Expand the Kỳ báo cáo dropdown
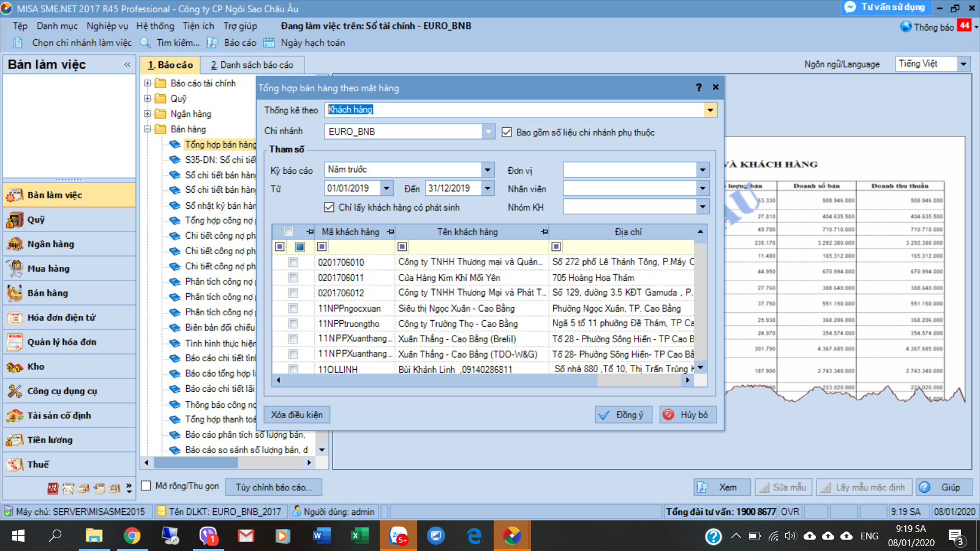The height and width of the screenshot is (551, 980). tap(488, 170)
